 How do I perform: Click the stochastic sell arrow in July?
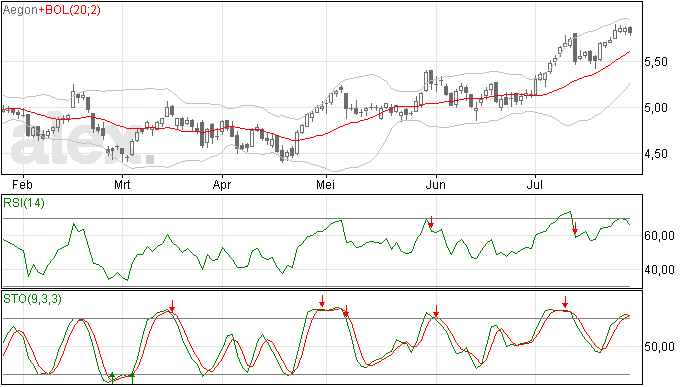point(565,302)
